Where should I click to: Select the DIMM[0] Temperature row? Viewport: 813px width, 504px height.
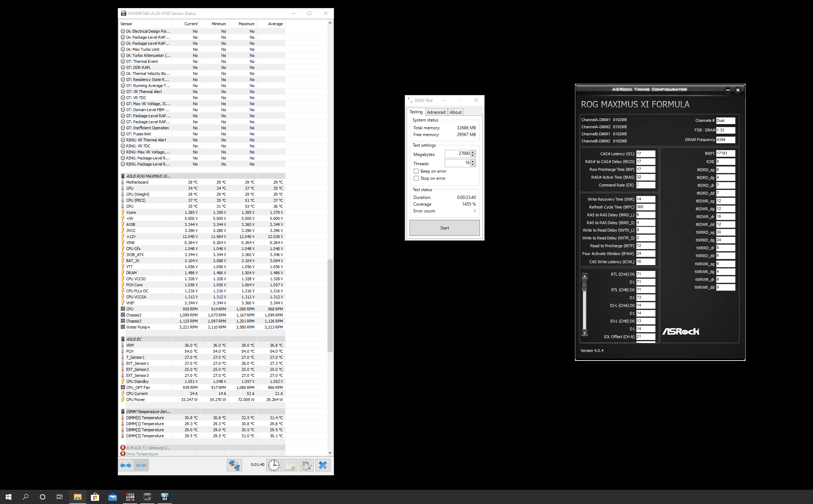pyautogui.click(x=202, y=418)
